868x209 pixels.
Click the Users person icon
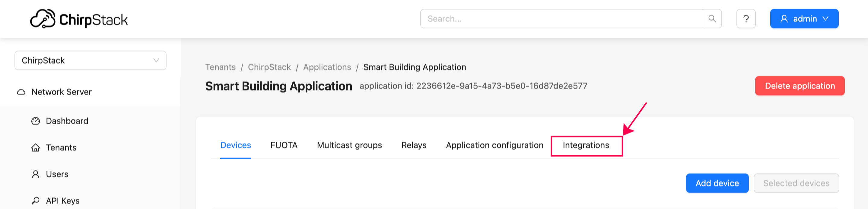coord(36,174)
